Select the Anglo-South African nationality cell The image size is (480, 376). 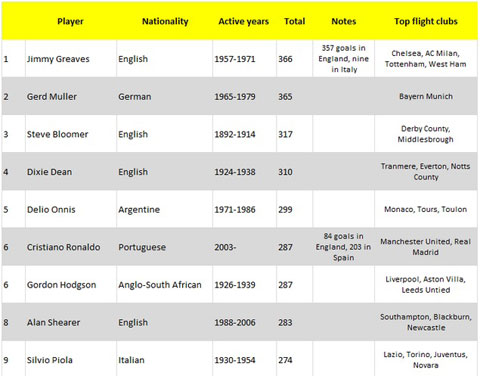point(165,285)
